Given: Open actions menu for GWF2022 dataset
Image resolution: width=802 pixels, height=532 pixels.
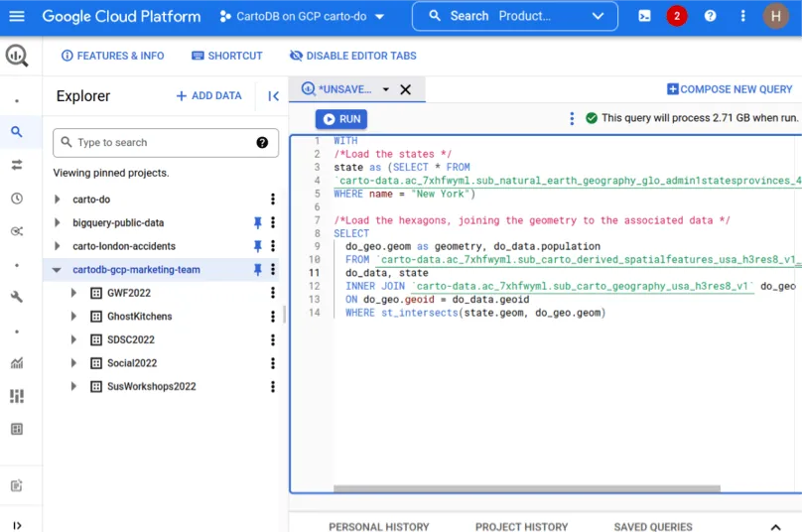Looking at the screenshot, I should (273, 293).
